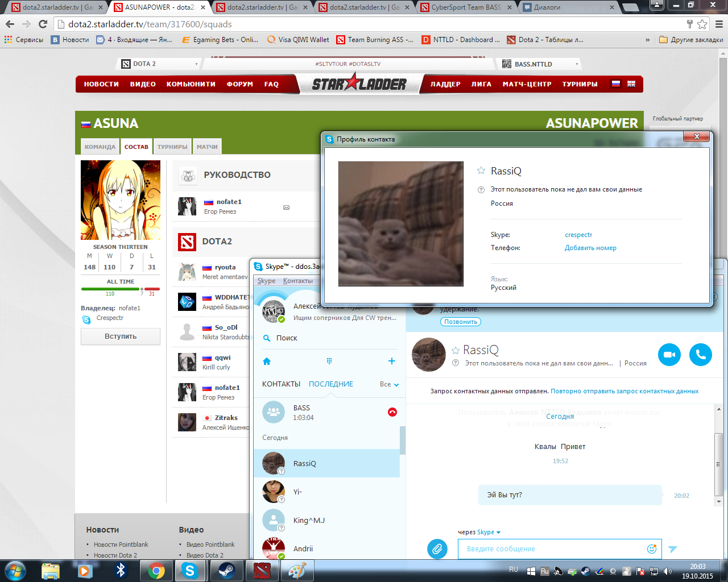Select the King^M.J contact in Skype

point(326,520)
